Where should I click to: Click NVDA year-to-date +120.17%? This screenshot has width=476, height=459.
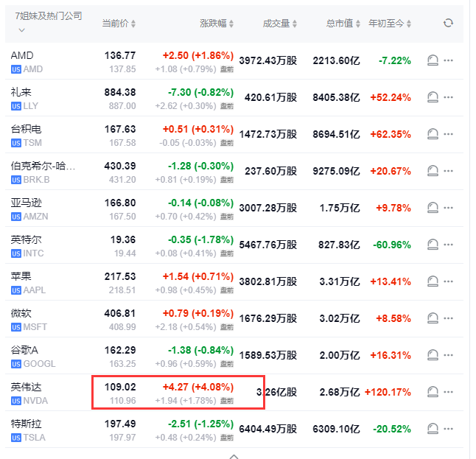click(x=388, y=392)
